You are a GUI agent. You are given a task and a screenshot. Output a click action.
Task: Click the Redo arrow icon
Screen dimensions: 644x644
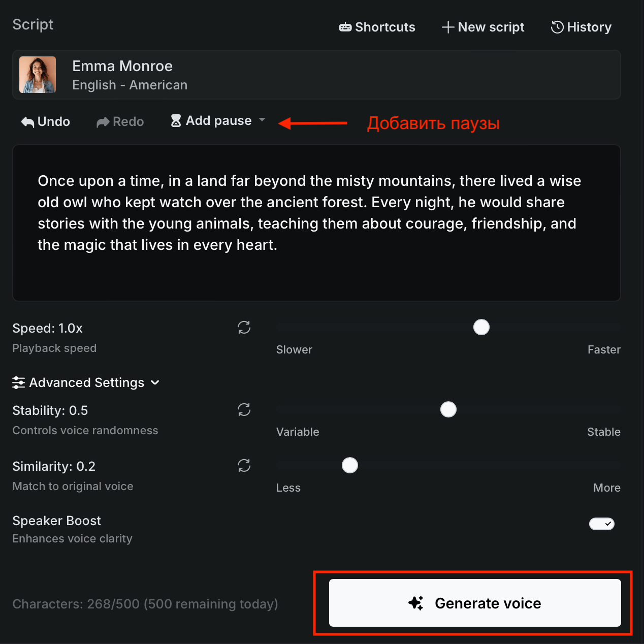click(x=103, y=122)
